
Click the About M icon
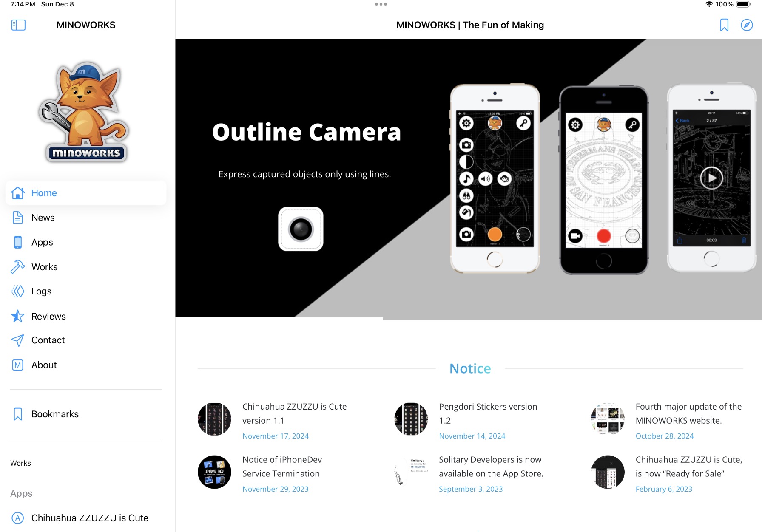(x=18, y=365)
